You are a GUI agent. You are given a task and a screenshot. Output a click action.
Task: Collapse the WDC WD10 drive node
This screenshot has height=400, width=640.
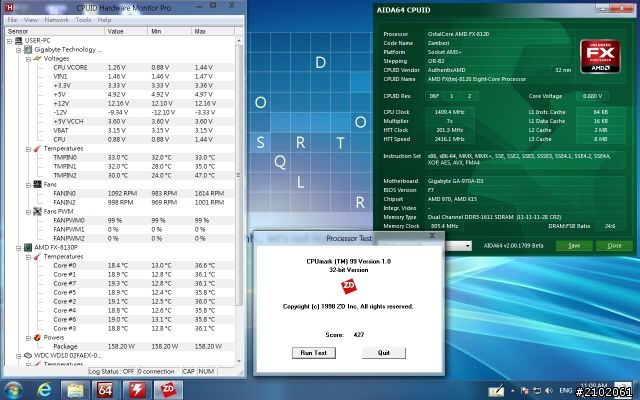[18, 356]
